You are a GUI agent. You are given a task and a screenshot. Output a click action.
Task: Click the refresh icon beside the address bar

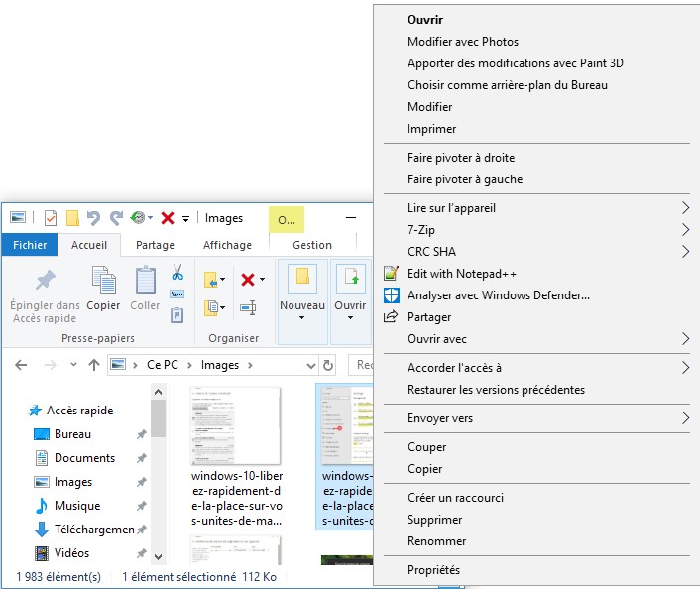328,365
